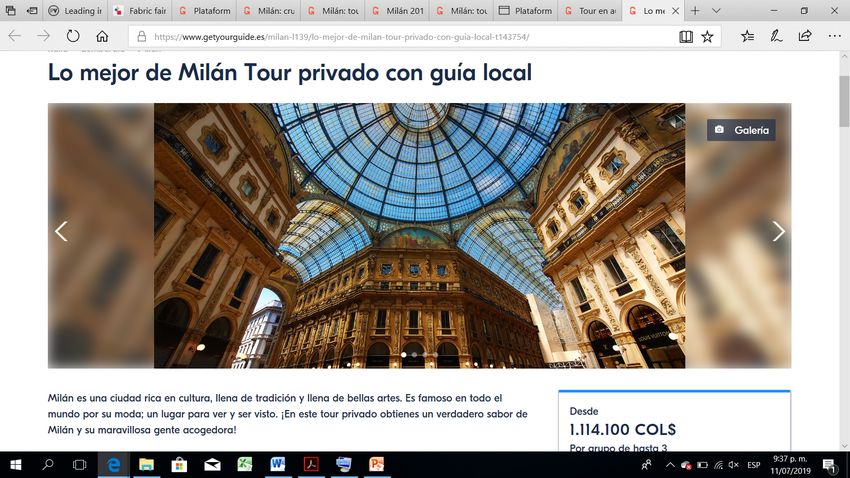Open Edge settings and more menu
Screen dimensions: 850x478
click(x=832, y=36)
